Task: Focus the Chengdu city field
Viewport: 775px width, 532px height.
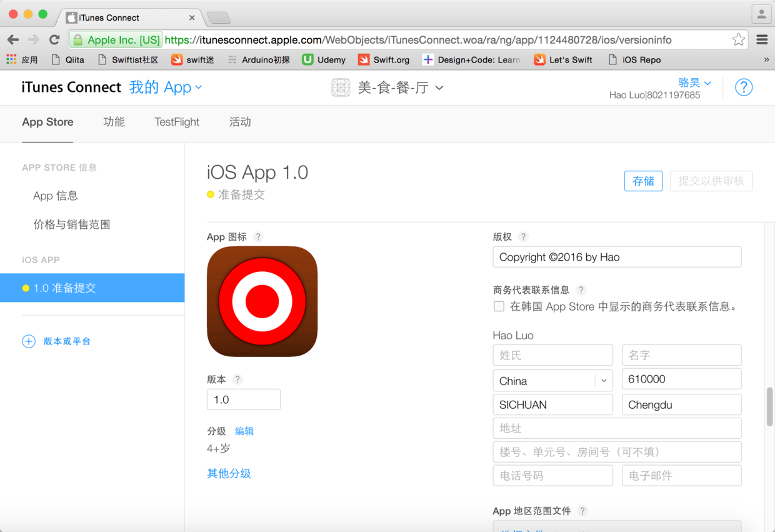Action: click(x=682, y=404)
